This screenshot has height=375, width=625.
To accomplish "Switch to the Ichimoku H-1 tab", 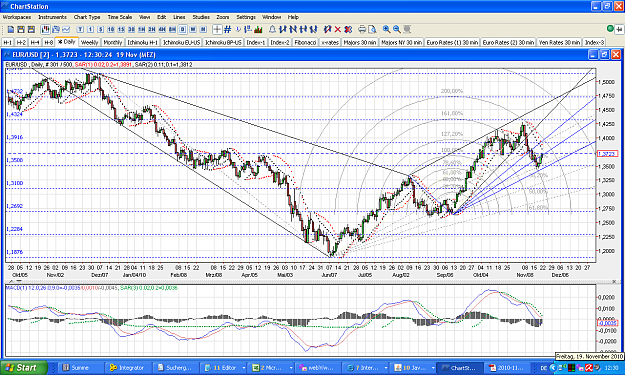I will click(x=143, y=42).
